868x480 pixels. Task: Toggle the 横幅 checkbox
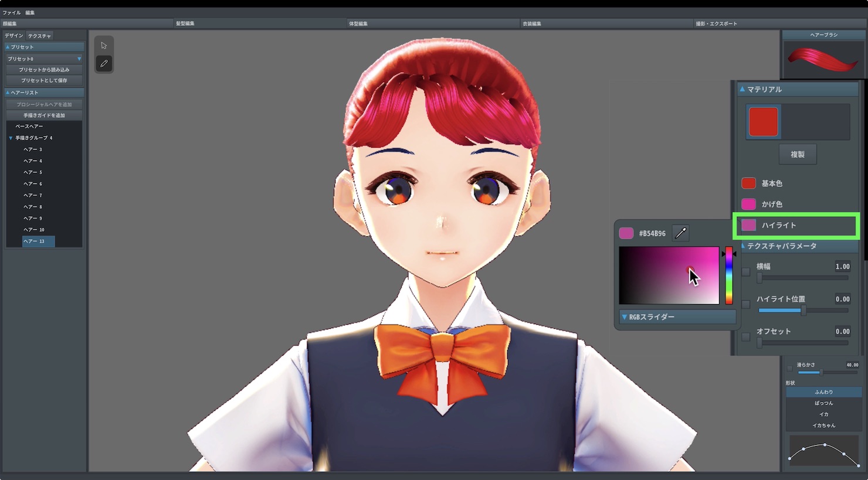tap(745, 272)
